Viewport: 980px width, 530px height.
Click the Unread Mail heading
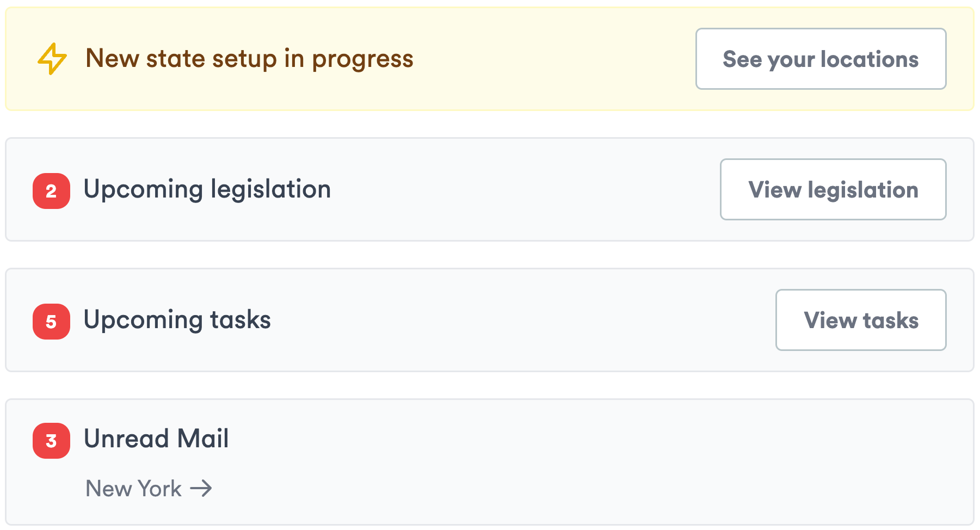pos(156,439)
